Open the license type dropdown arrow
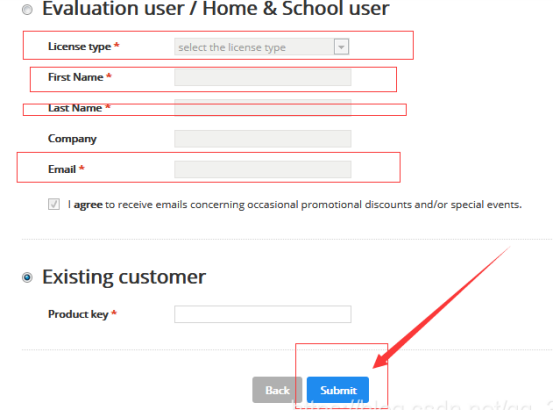 [341, 47]
